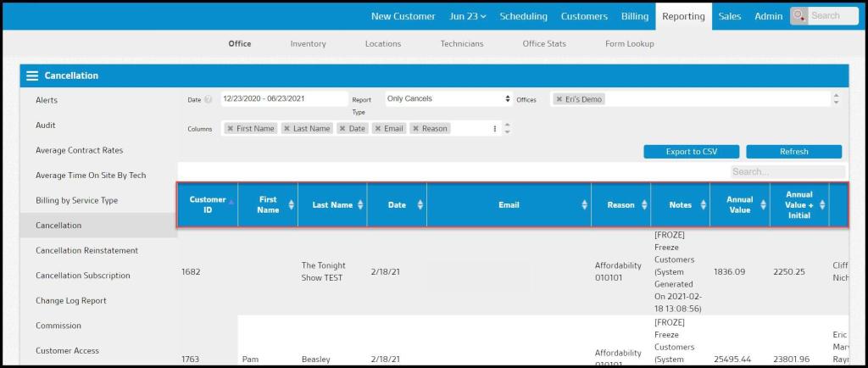The image size is (868, 368).
Task: Remove Eri's Demo office tag
Action: pyautogui.click(x=559, y=99)
